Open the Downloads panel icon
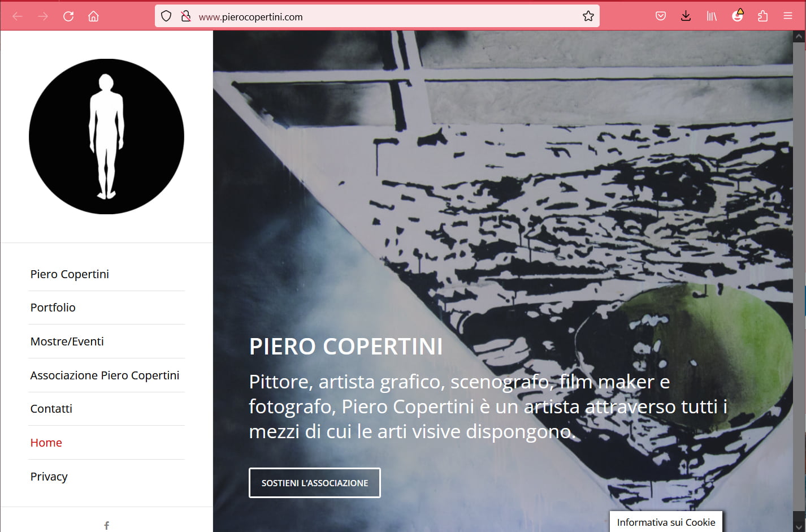 (x=686, y=16)
